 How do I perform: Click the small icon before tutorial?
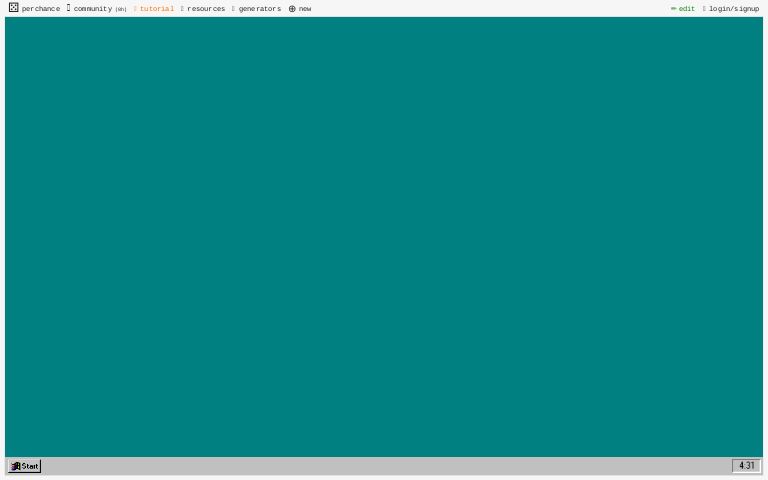pyautogui.click(x=135, y=9)
